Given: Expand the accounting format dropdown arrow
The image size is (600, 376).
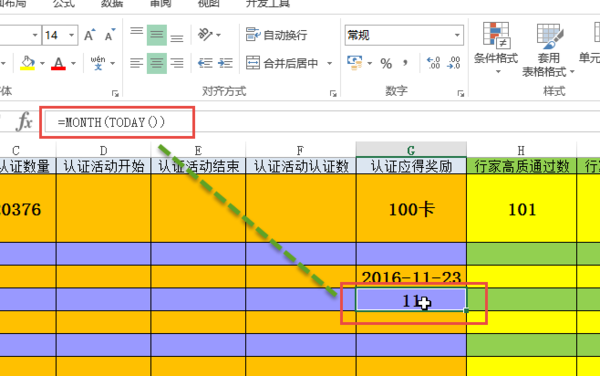Looking at the screenshot, I should coord(370,63).
